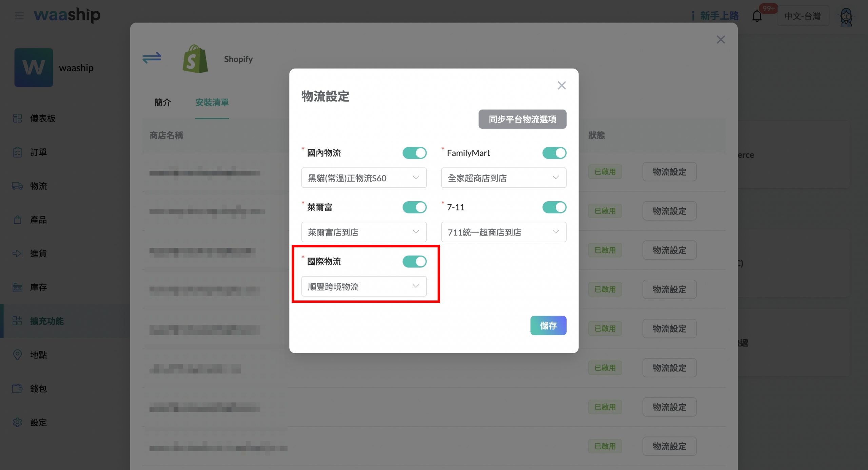Click the notification bell icon
Screen dimensions: 868x470
pyautogui.click(x=757, y=16)
